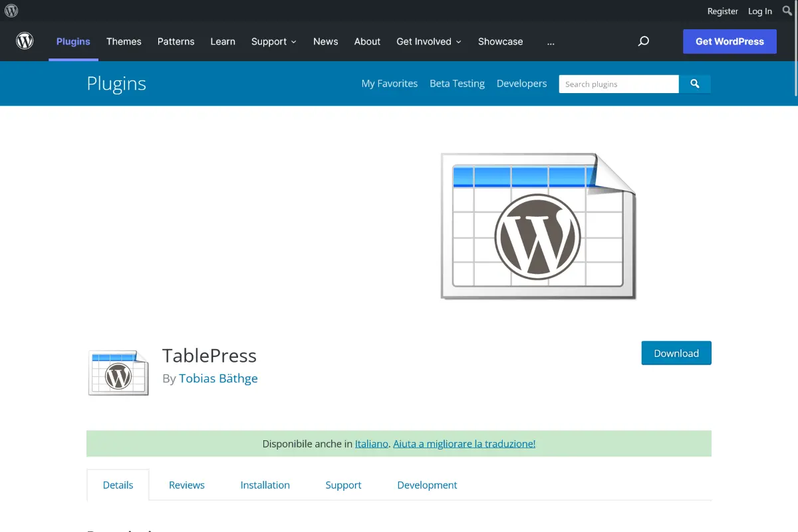This screenshot has height=532, width=798.
Task: Click the WordPress logo in admin bar
Action: (11, 11)
